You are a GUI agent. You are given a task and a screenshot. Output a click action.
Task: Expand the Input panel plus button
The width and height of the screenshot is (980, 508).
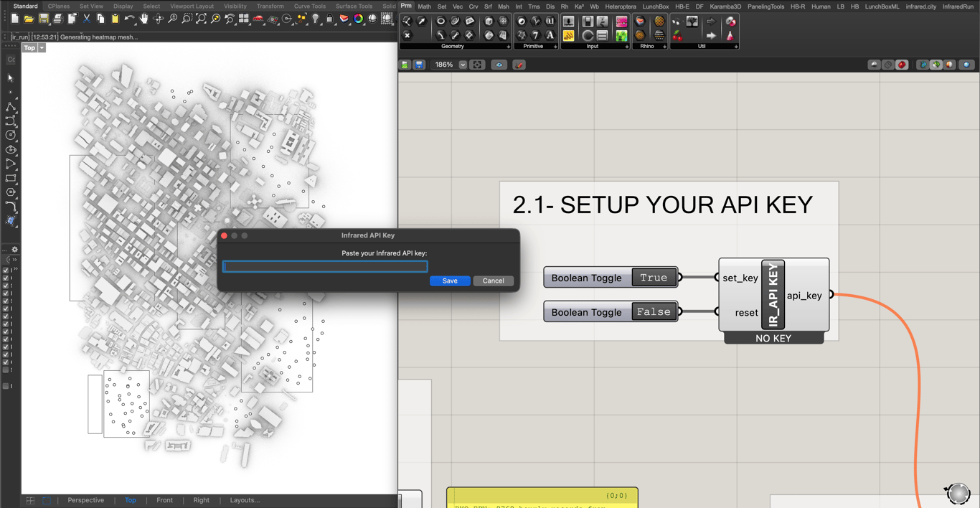pyautogui.click(x=626, y=47)
